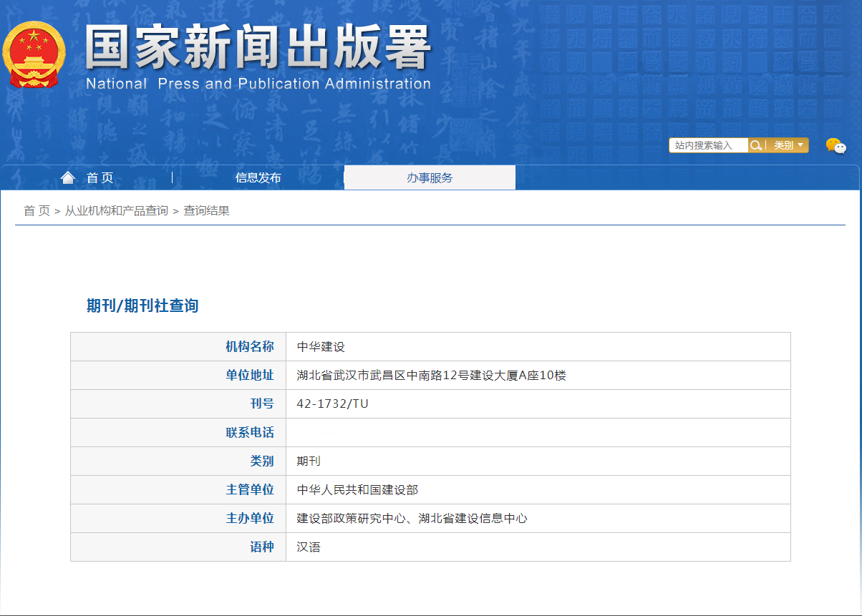Open the WeChat chat bubble icon
The height and width of the screenshot is (616, 862).
(x=835, y=146)
